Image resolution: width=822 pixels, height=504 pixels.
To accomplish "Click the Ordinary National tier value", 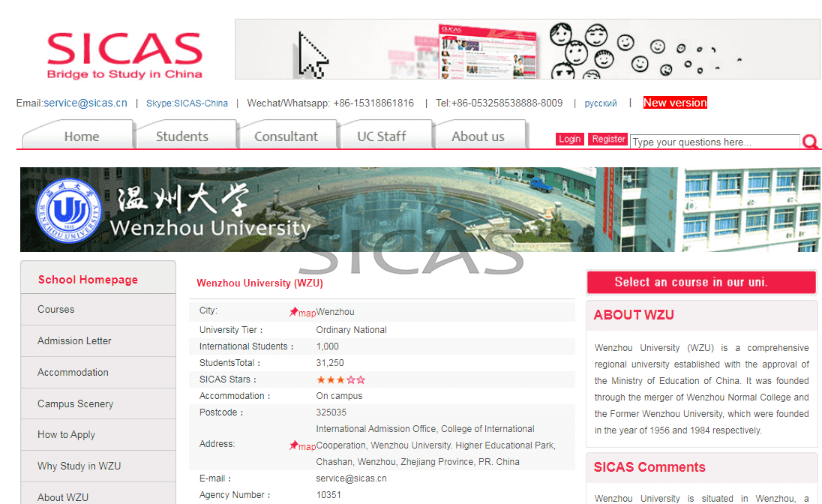I will coord(351,330).
